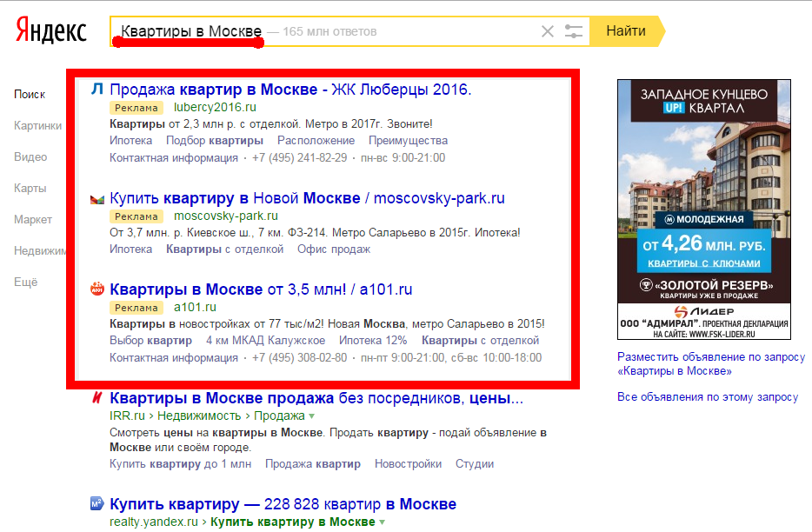Screen dimensions: 812x532
Task: Clear the search query with the X icon
Action: (x=548, y=31)
